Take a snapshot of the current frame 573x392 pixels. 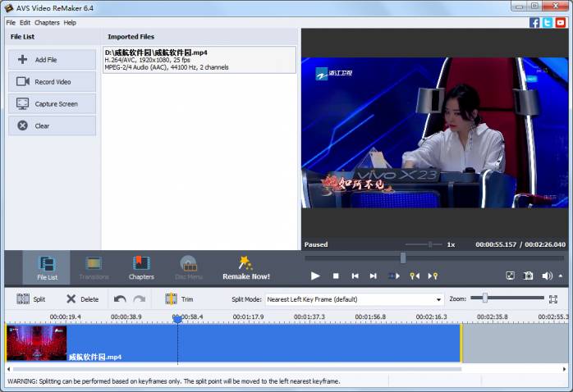529,276
